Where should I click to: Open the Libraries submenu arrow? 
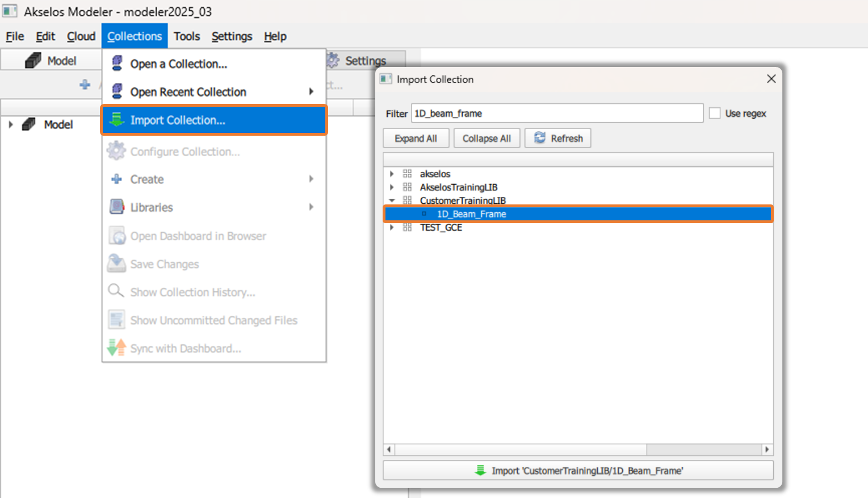(311, 207)
